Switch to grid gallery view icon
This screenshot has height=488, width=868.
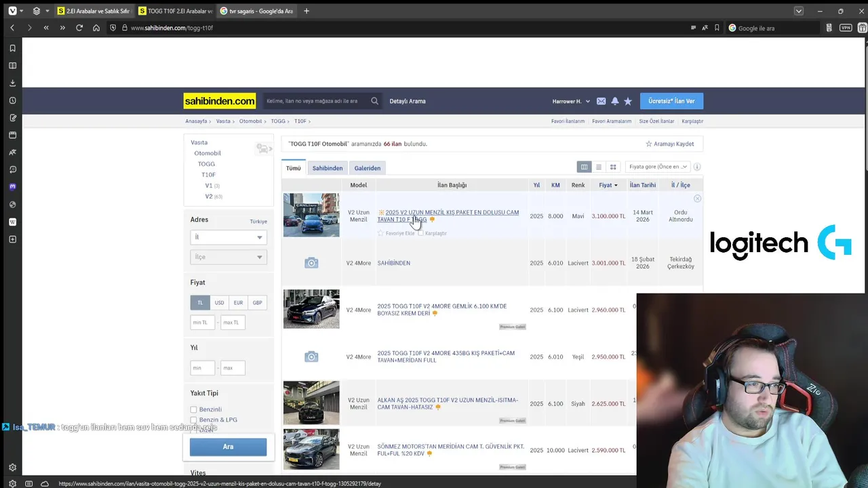[613, 167]
